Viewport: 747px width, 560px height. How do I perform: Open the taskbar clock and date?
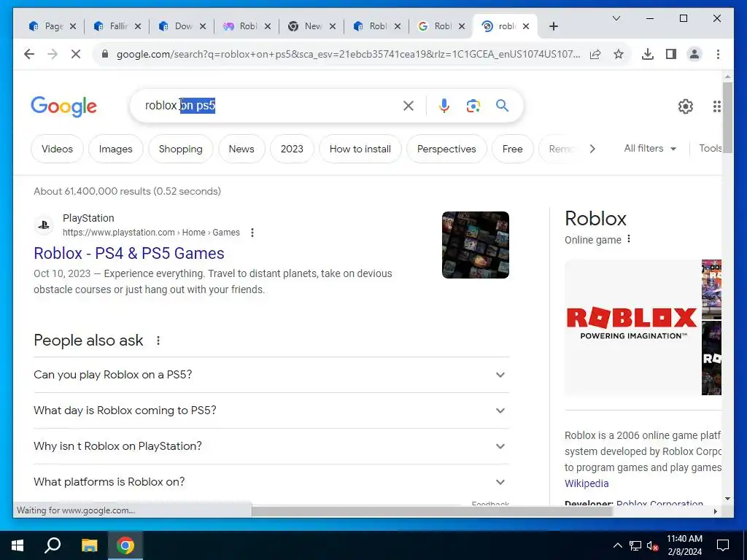(684, 545)
